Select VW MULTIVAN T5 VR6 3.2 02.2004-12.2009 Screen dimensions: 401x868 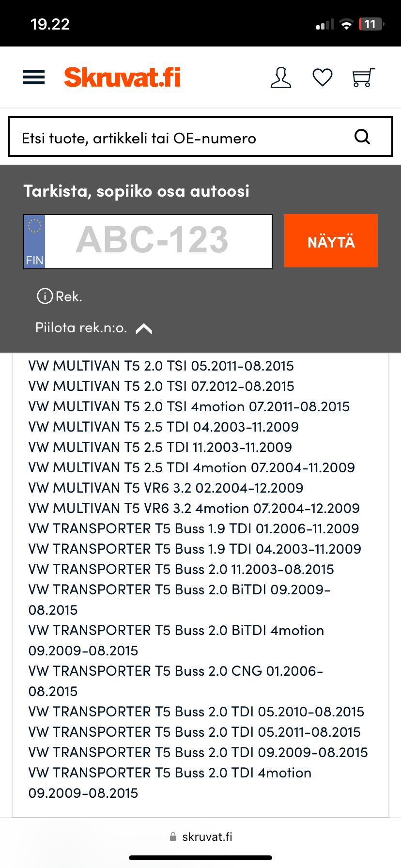tap(166, 488)
